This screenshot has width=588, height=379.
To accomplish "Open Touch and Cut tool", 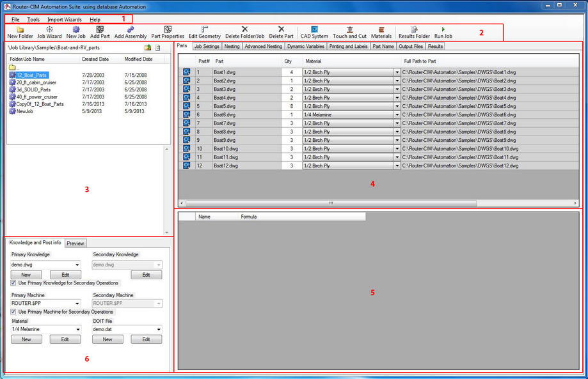I will click(349, 33).
